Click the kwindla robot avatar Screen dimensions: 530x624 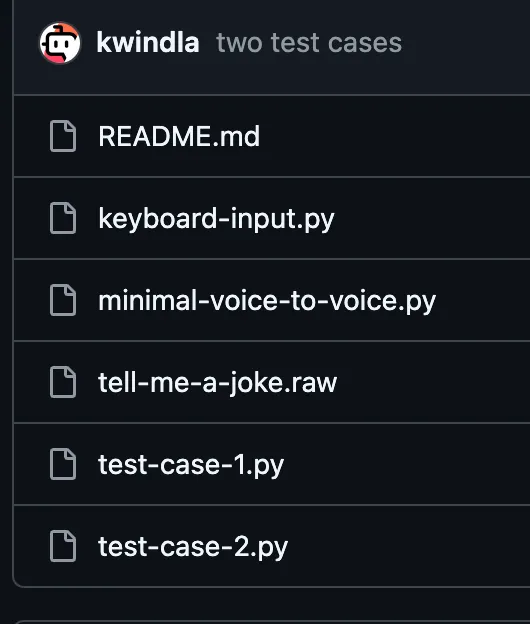60,43
